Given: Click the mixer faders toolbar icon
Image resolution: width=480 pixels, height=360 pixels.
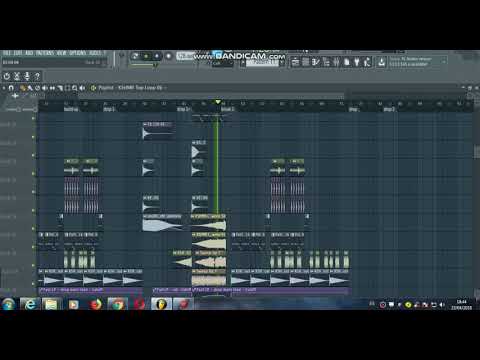Looking at the screenshot, I should (336, 62).
